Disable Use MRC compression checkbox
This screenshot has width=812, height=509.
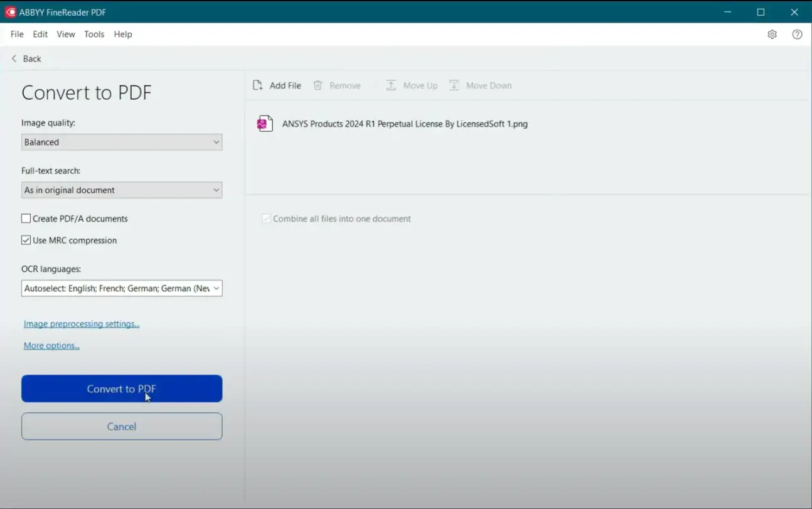coord(26,240)
